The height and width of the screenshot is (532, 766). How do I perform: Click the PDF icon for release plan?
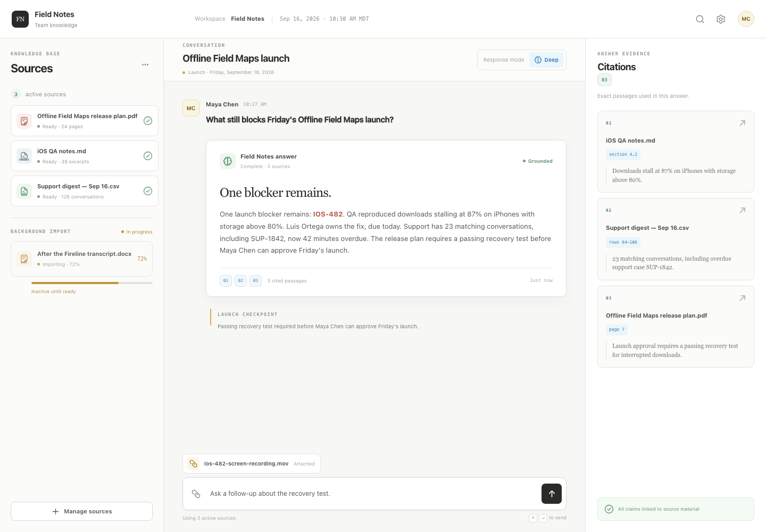click(x=24, y=121)
